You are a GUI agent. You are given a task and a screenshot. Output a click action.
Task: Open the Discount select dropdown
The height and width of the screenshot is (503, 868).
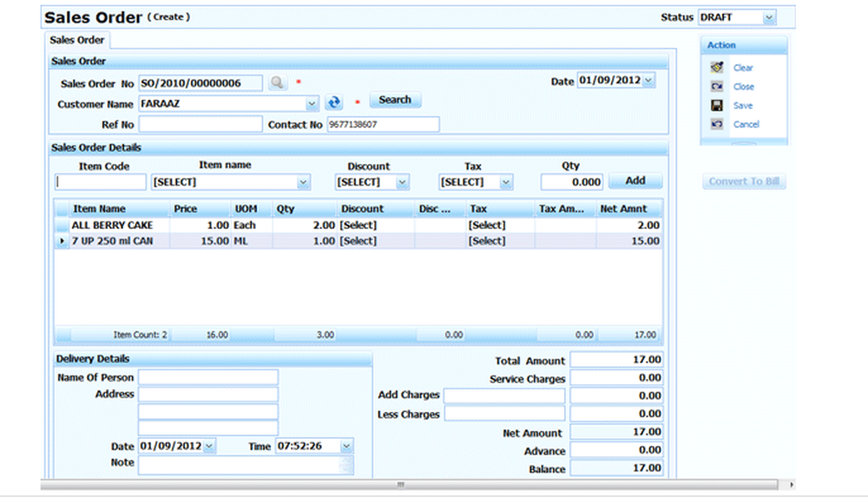tap(402, 182)
